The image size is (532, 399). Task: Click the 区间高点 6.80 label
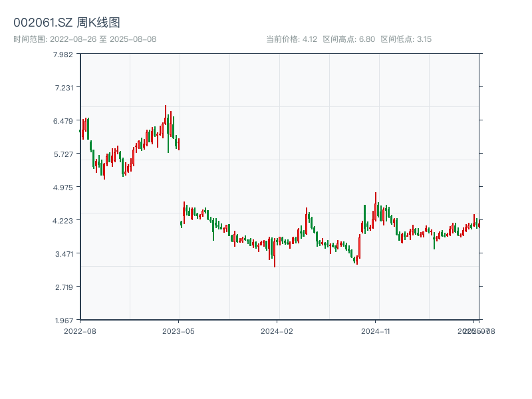coord(349,39)
